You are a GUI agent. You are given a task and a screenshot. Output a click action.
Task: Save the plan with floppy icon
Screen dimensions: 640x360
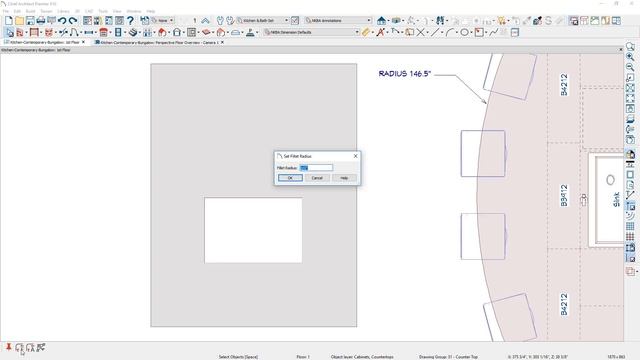30,20
